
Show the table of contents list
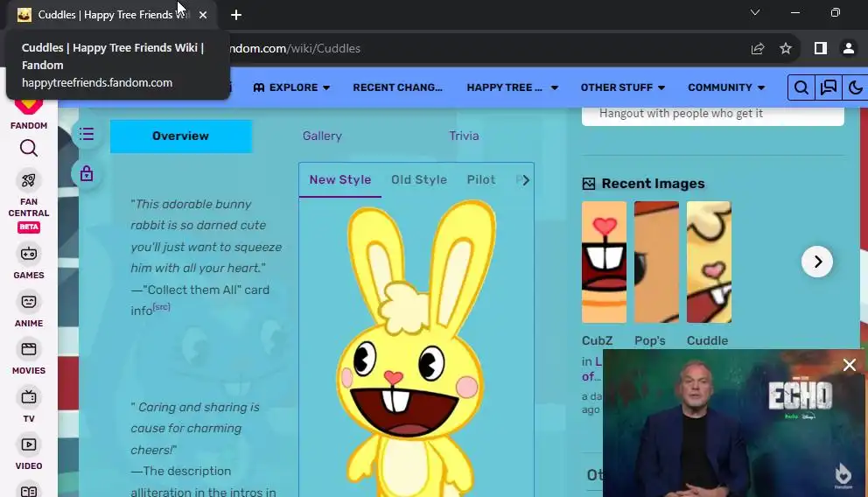(x=87, y=135)
